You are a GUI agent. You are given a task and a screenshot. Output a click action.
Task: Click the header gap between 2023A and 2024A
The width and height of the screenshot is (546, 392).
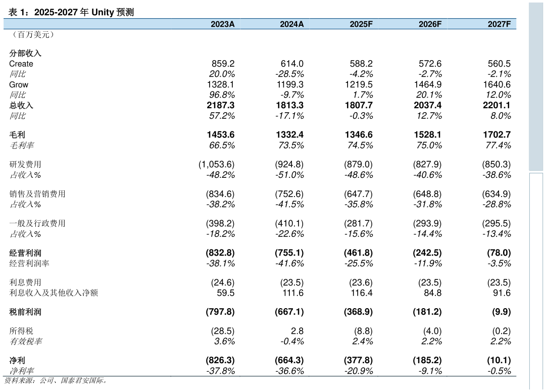257,24
